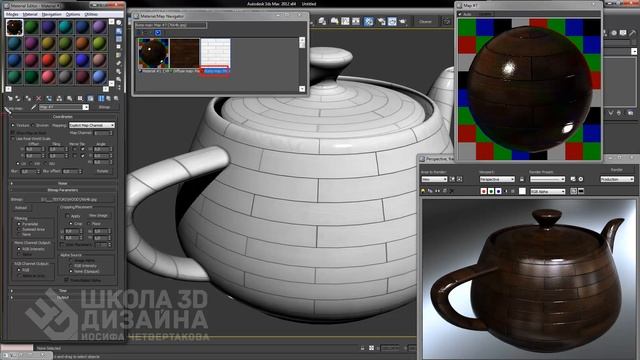Image resolution: width=640 pixels, height=360 pixels.
Task: Click Put Material to Scene icon
Action: coord(18,98)
